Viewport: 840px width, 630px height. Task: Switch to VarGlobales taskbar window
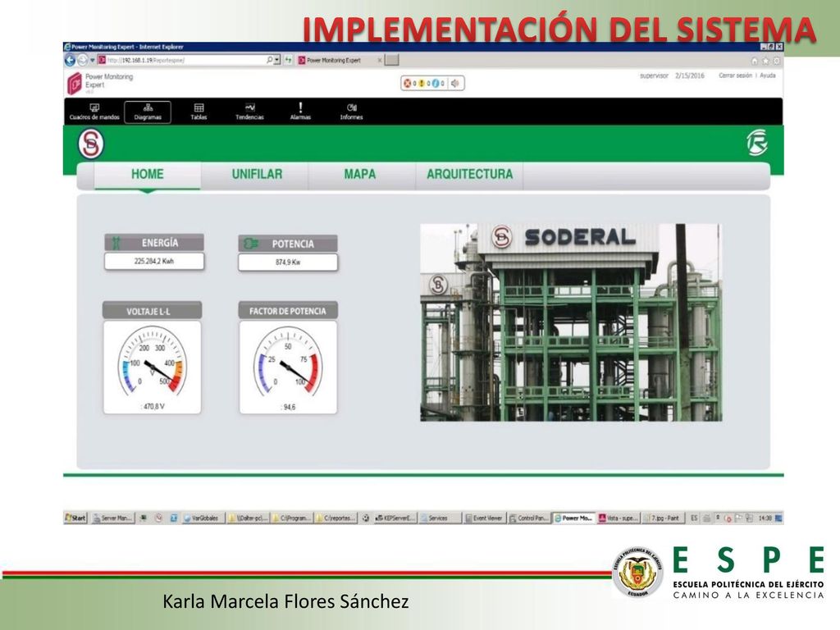coord(203,518)
